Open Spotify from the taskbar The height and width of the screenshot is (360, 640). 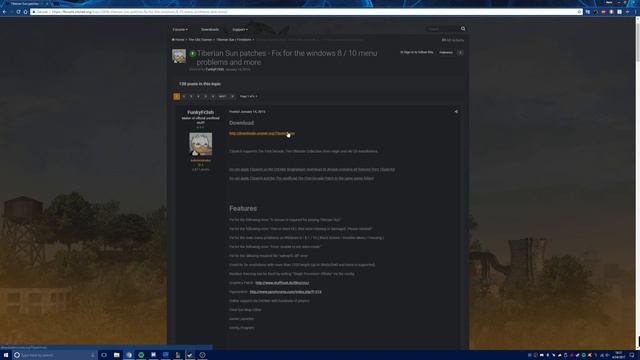pyautogui.click(x=141, y=355)
